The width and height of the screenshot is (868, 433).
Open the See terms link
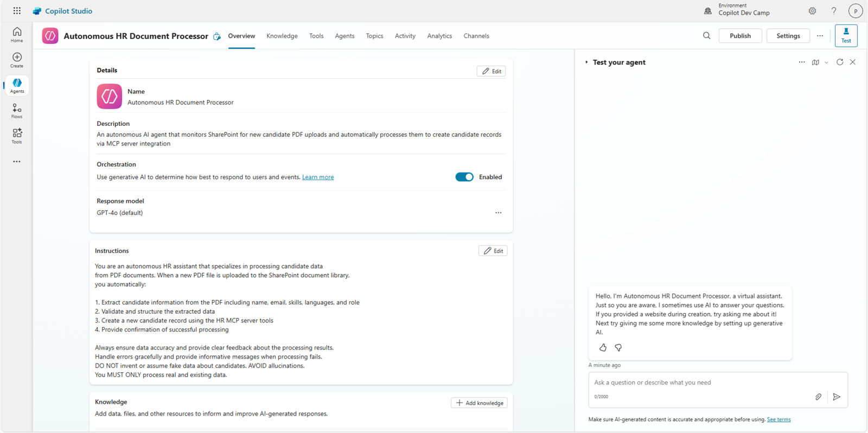778,419
